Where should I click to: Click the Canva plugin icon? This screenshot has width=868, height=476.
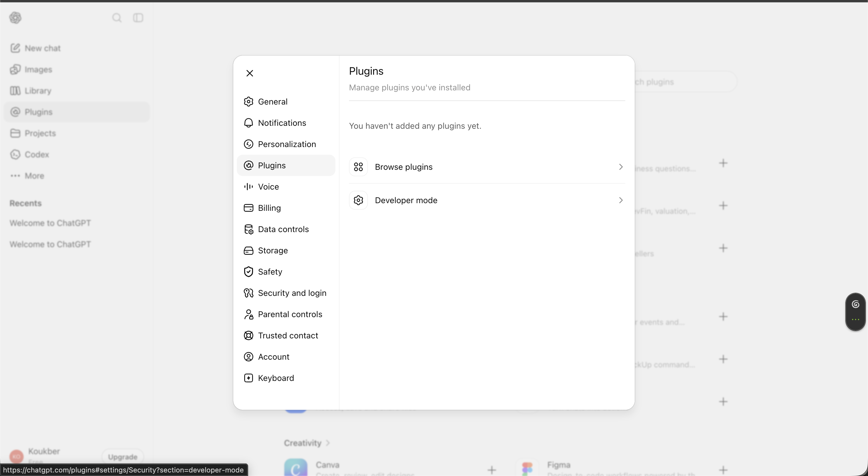pos(296,467)
